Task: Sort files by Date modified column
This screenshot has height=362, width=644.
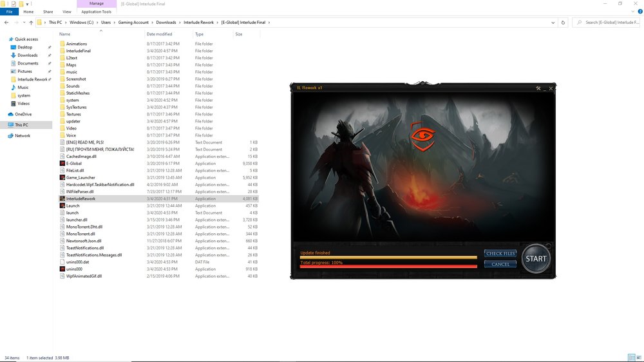Action: [159, 34]
